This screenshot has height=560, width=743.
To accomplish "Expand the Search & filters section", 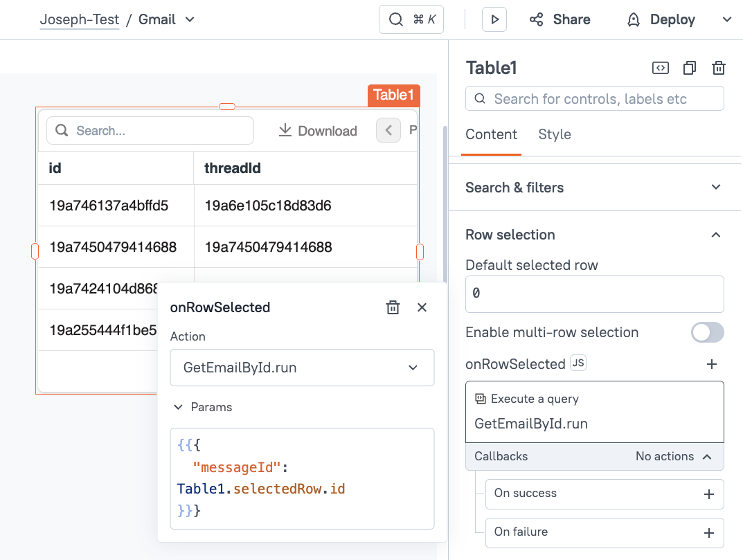I will (x=716, y=188).
